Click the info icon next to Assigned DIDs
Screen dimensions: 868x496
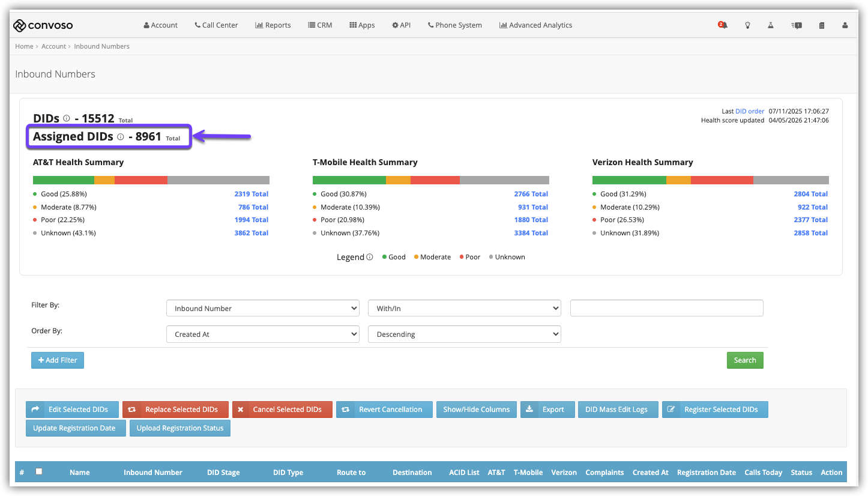120,137
